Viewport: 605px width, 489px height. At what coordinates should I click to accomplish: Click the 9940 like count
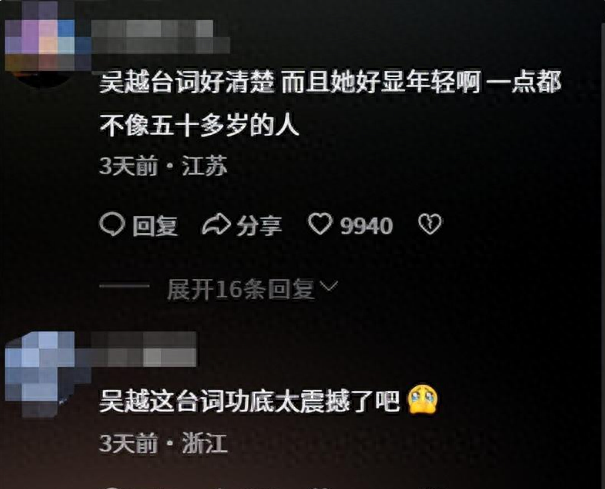tap(366, 226)
